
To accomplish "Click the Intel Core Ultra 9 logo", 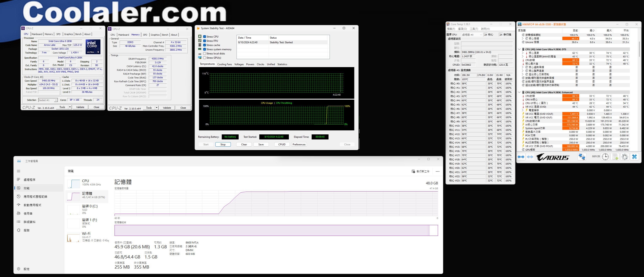I will click(x=93, y=46).
